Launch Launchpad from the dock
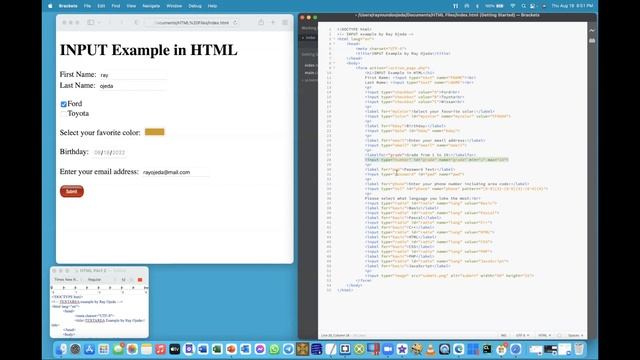Image resolution: width=640 pixels, height=360 pixels. (104, 349)
